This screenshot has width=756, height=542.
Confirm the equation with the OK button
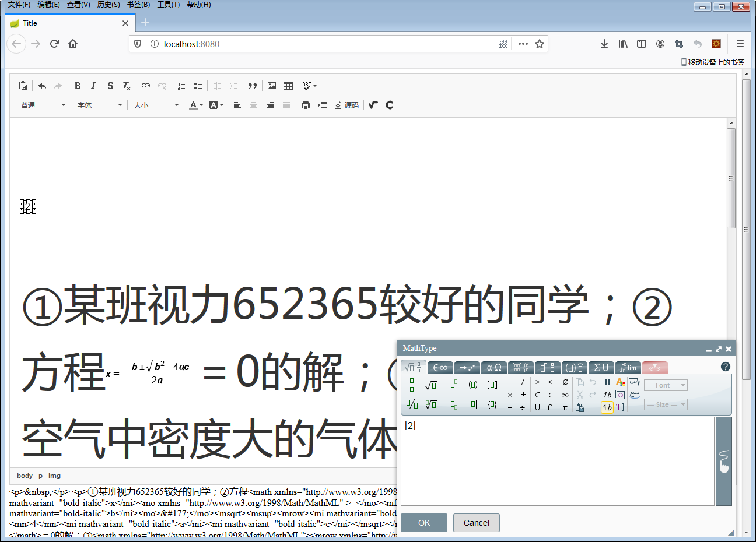(x=424, y=522)
